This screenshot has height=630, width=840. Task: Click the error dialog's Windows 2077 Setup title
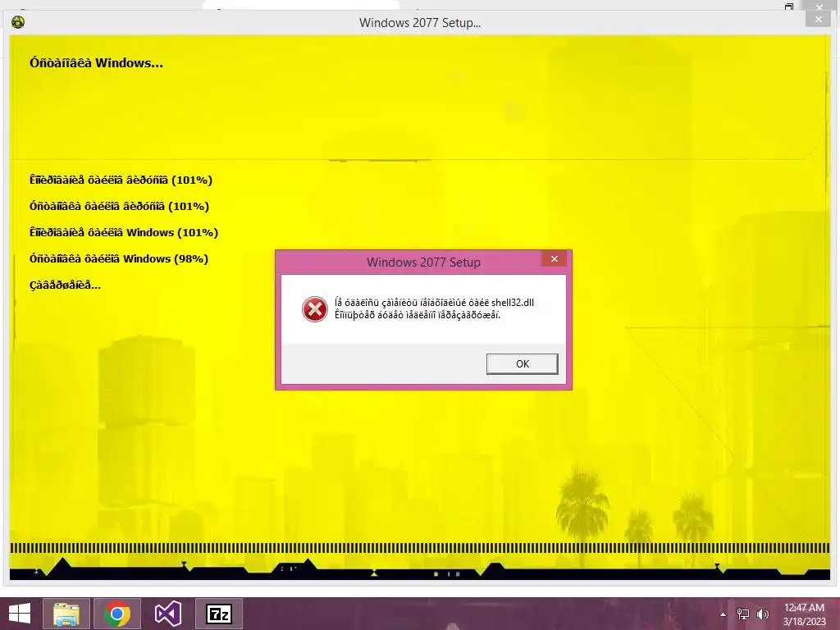tap(423, 262)
